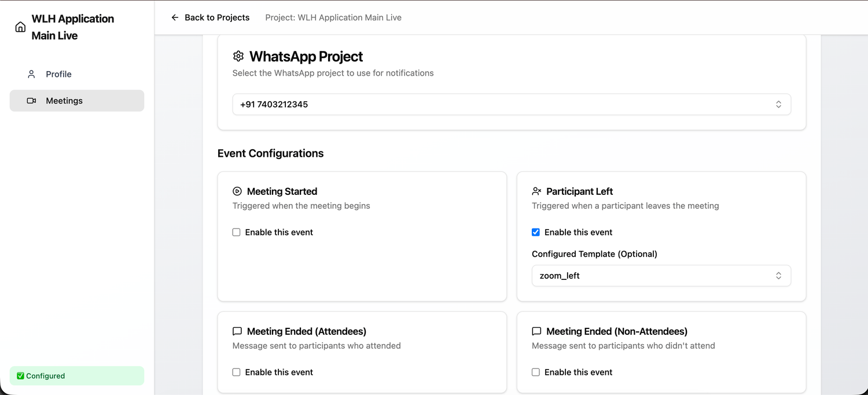Viewport: 868px width, 395px height.
Task: Enable Meeting Ended (Attendees) event checkbox
Action: point(237,372)
